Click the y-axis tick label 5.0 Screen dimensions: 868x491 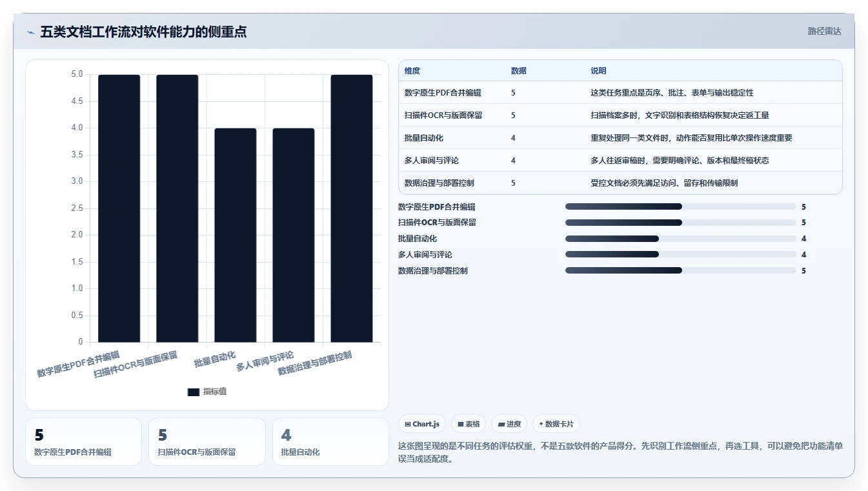pyautogui.click(x=77, y=74)
